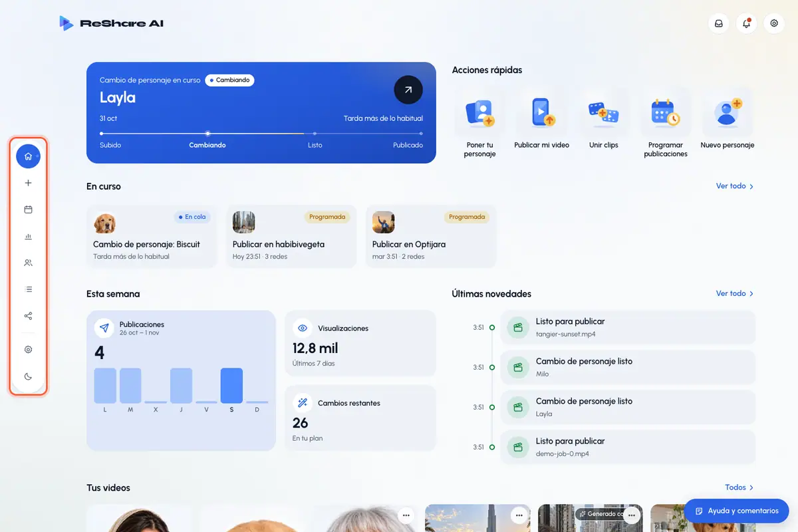The width and height of the screenshot is (798, 532).
Task: Select the Poner tu personaje quick action
Action: pos(480,124)
